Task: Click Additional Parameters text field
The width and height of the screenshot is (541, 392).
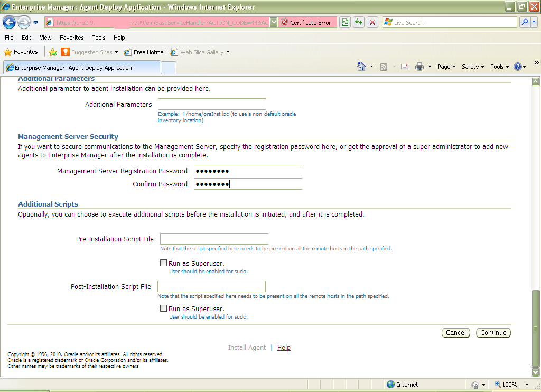Action: (212, 104)
